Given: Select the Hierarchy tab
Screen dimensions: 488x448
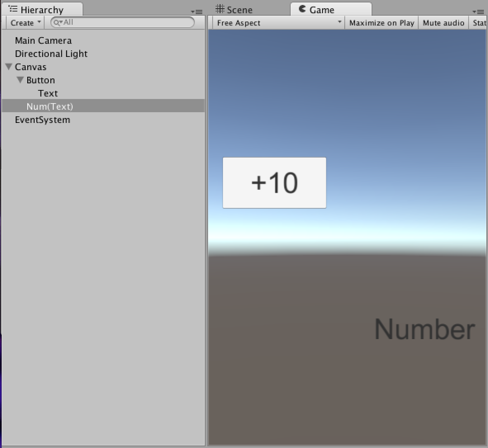Looking at the screenshot, I should click(x=42, y=9).
